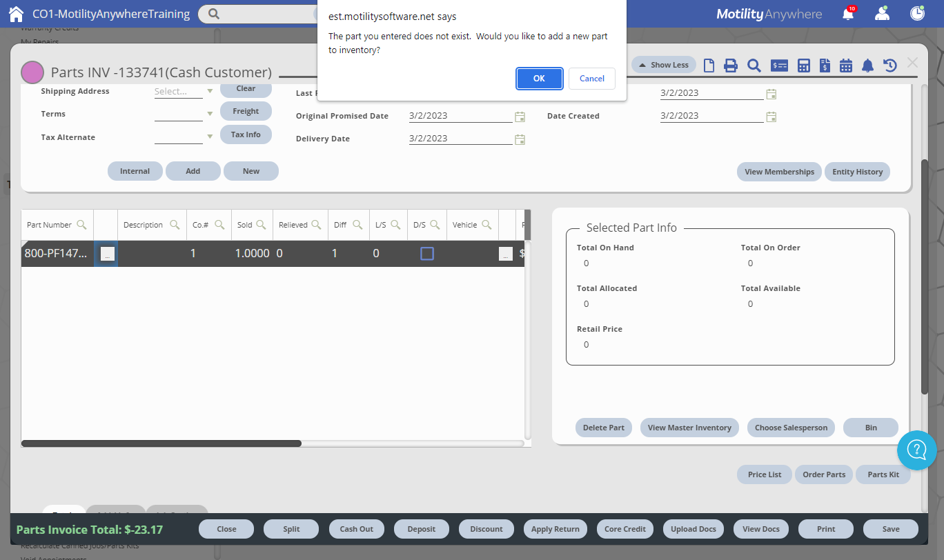Click the pink circle invoice status icon
This screenshot has width=944, height=560.
(32, 72)
